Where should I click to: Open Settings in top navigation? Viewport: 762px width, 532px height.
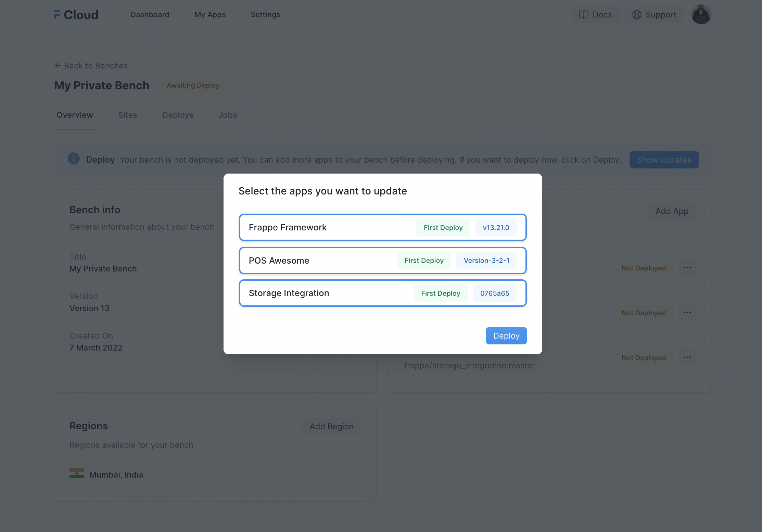click(265, 15)
